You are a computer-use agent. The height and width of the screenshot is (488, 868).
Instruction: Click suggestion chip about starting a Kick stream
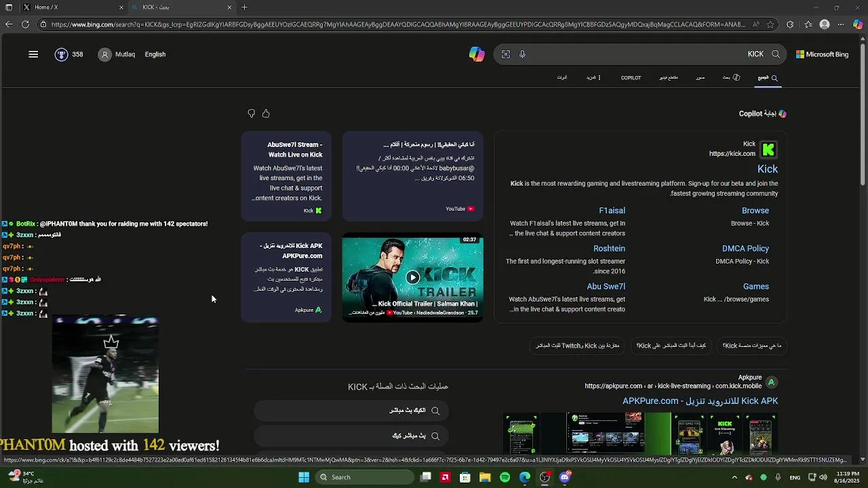coord(671,346)
